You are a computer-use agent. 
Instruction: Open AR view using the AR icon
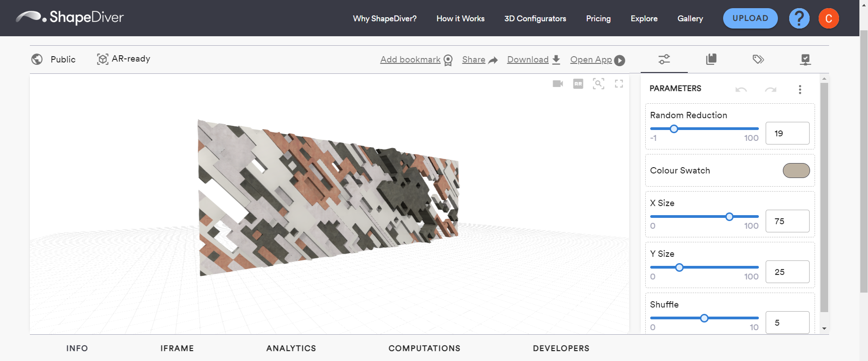[x=578, y=84]
